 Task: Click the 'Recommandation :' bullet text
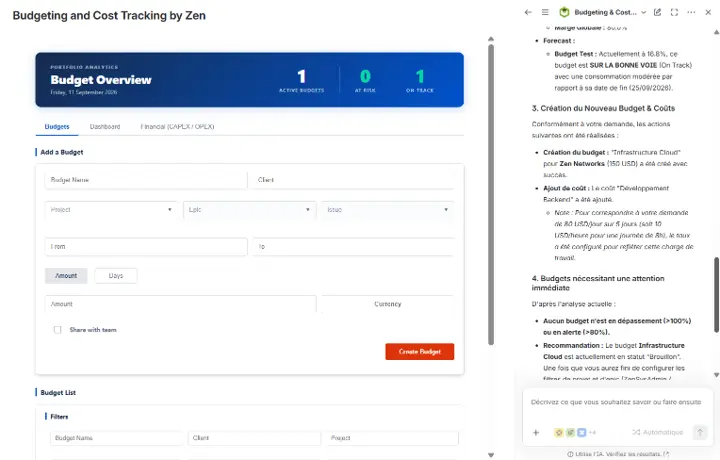point(573,345)
